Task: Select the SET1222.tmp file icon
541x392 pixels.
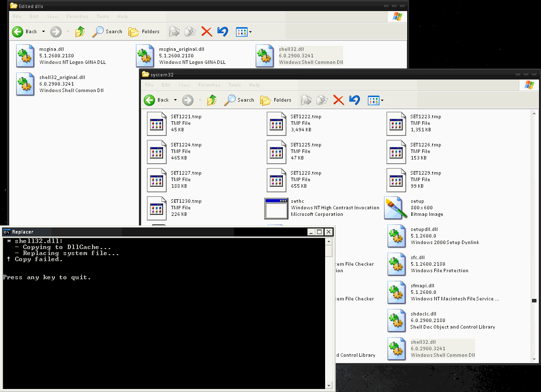Action: click(277, 123)
